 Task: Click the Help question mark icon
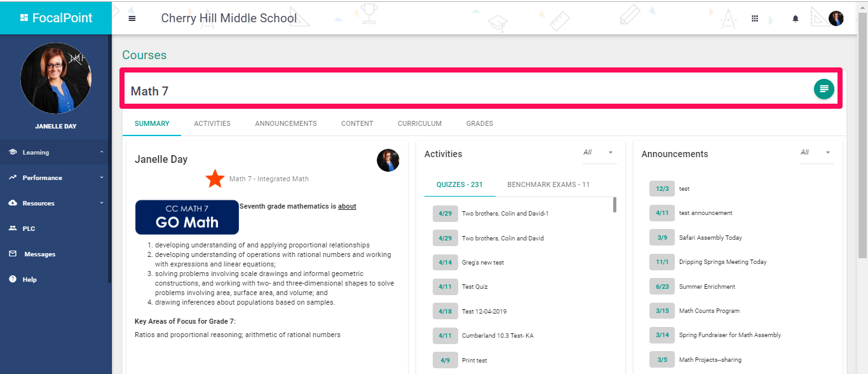pyautogui.click(x=13, y=279)
